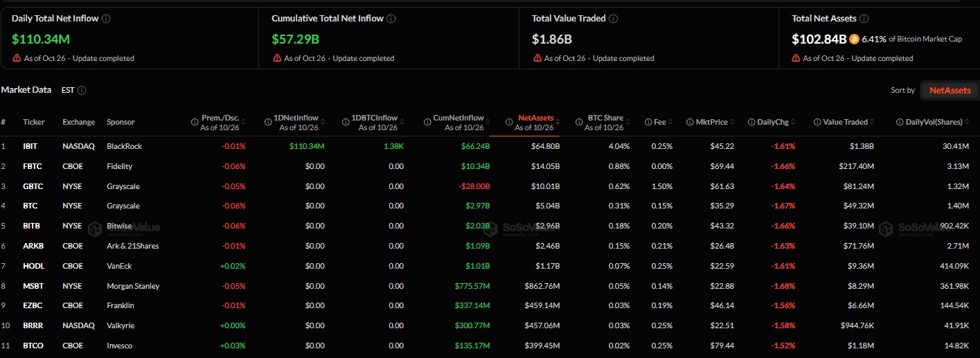Viewport: 980px width, 358px height.
Task: Click the info icon beside Total Net Assets
Action: pyautogui.click(x=864, y=19)
